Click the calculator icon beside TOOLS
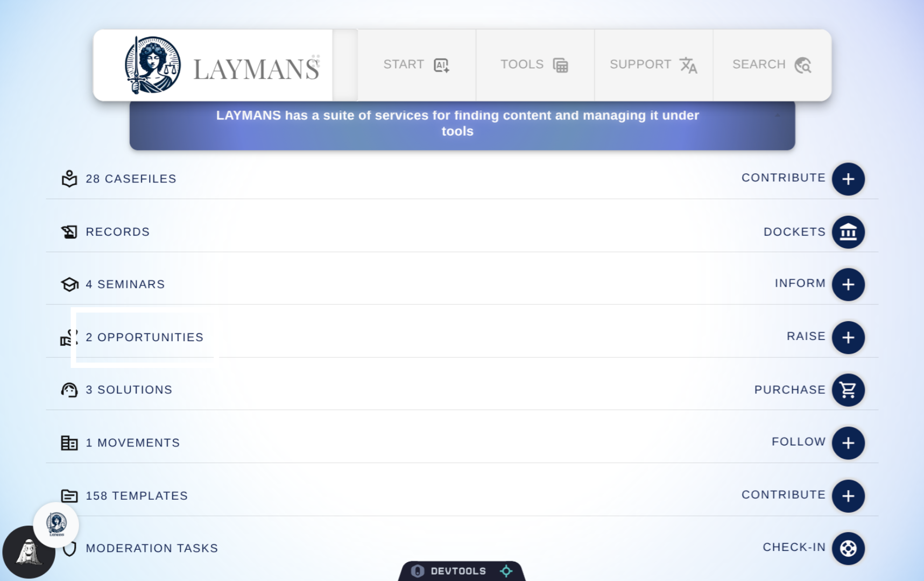924x581 pixels. pos(561,64)
